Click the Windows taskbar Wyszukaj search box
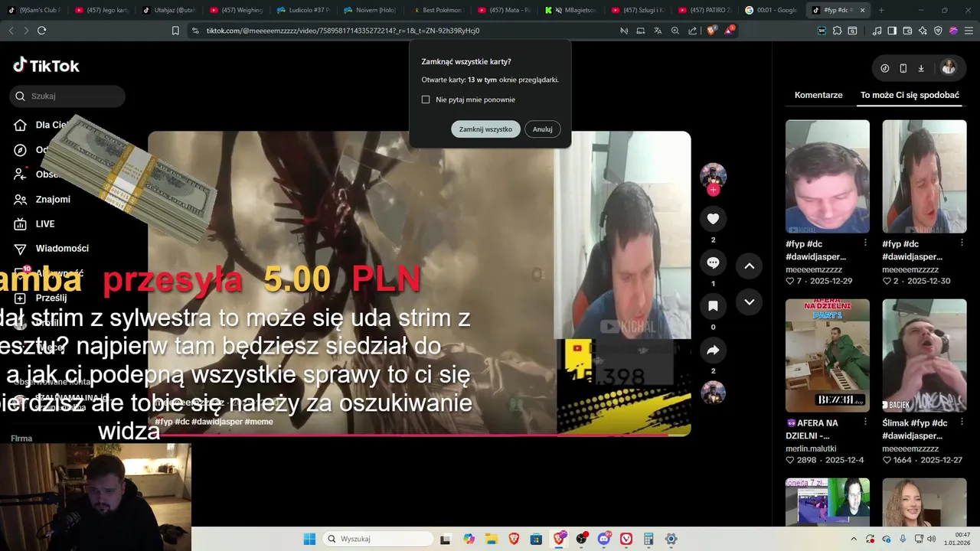Screen dimensions: 980x551 (378, 539)
